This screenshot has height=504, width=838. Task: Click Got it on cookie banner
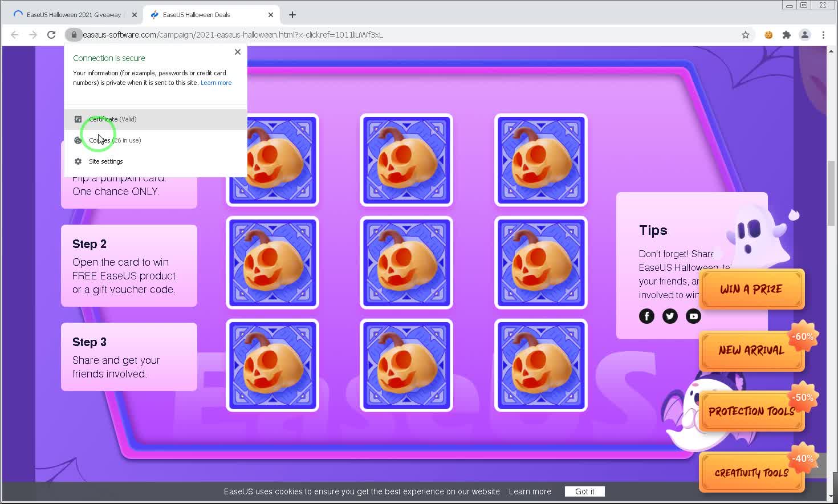(584, 491)
